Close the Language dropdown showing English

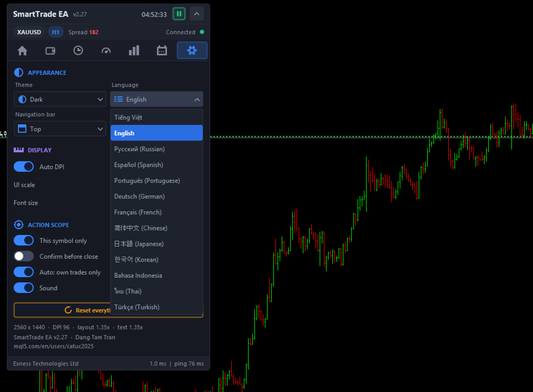coord(157,99)
